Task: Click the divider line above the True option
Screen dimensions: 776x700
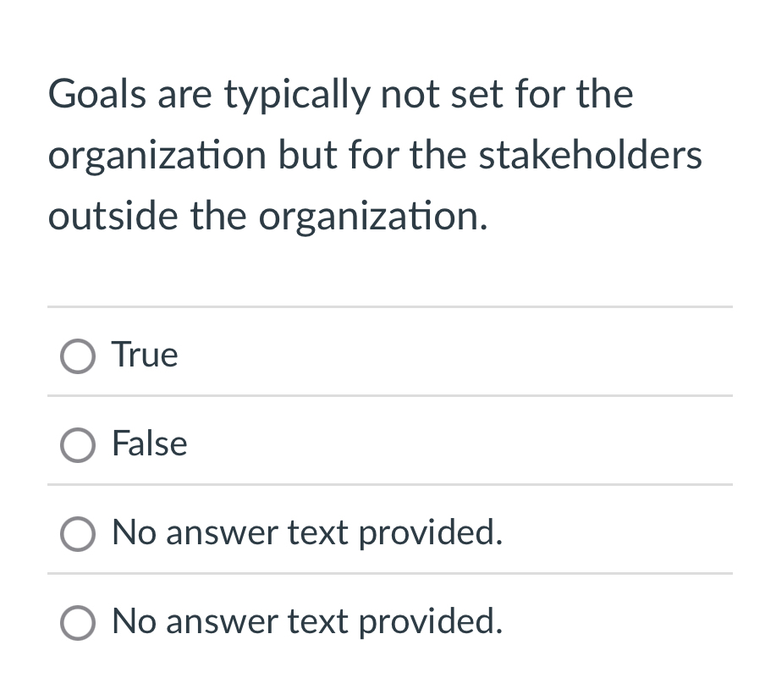Action: (x=389, y=307)
